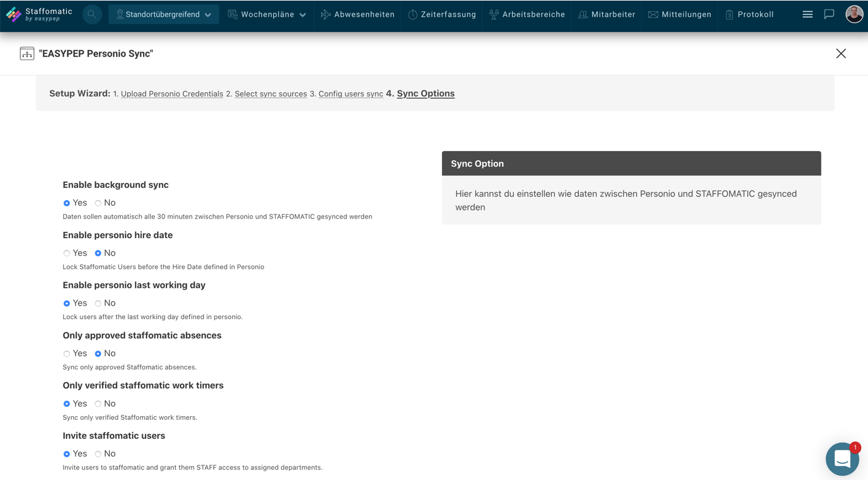Set Enable personio hire date to Yes

point(67,254)
